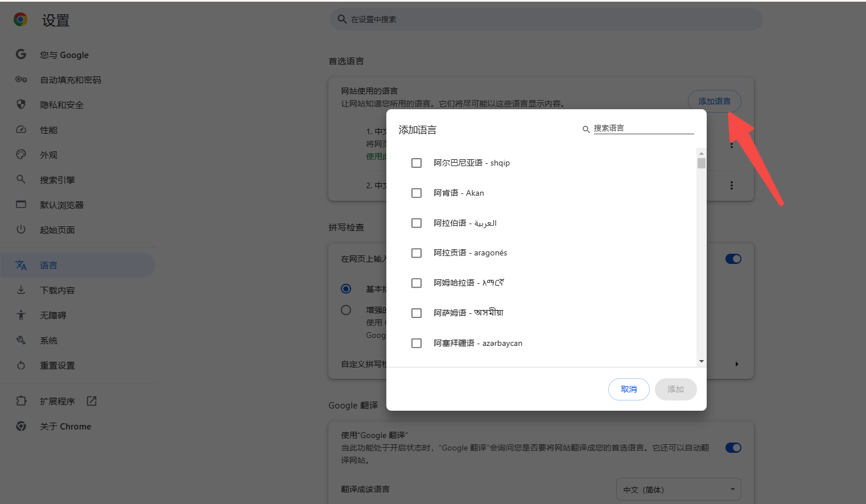
Task: Click the power icon for 起始页面
Action: 21,230
